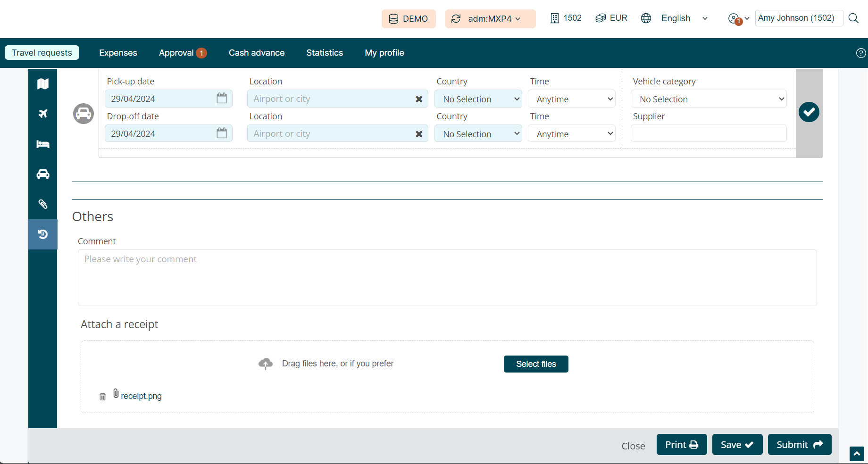868x464 pixels.
Task: Click the Select files button
Action: pyautogui.click(x=536, y=364)
